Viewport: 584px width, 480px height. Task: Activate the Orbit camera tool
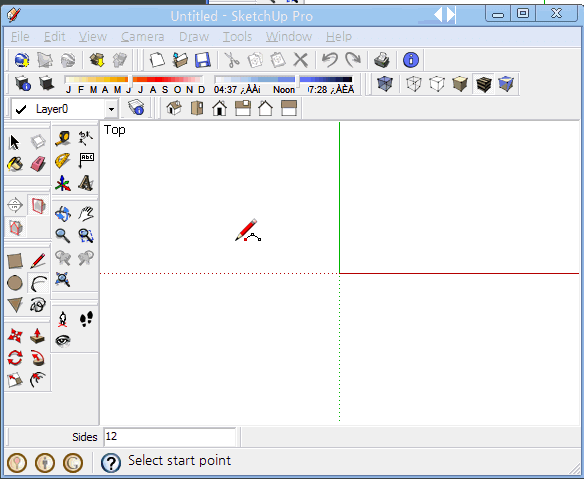63,214
